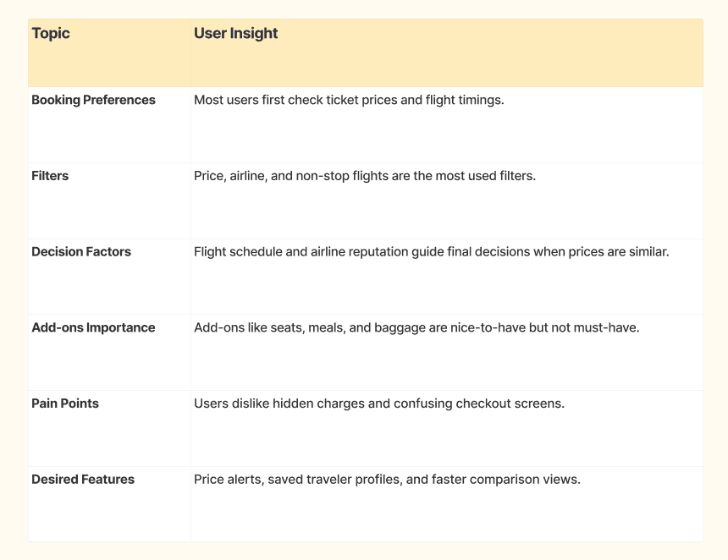The image size is (728, 560).
Task: Click the insight about ticket prices and timings
Action: point(349,100)
